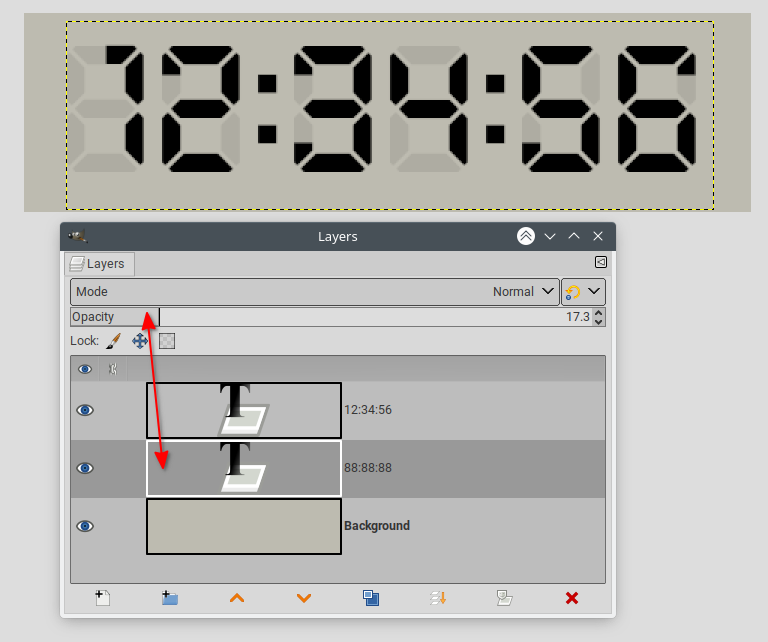This screenshot has height=642, width=768.
Task: Increase opacity with the stepper up arrow
Action: pyautogui.click(x=598, y=312)
